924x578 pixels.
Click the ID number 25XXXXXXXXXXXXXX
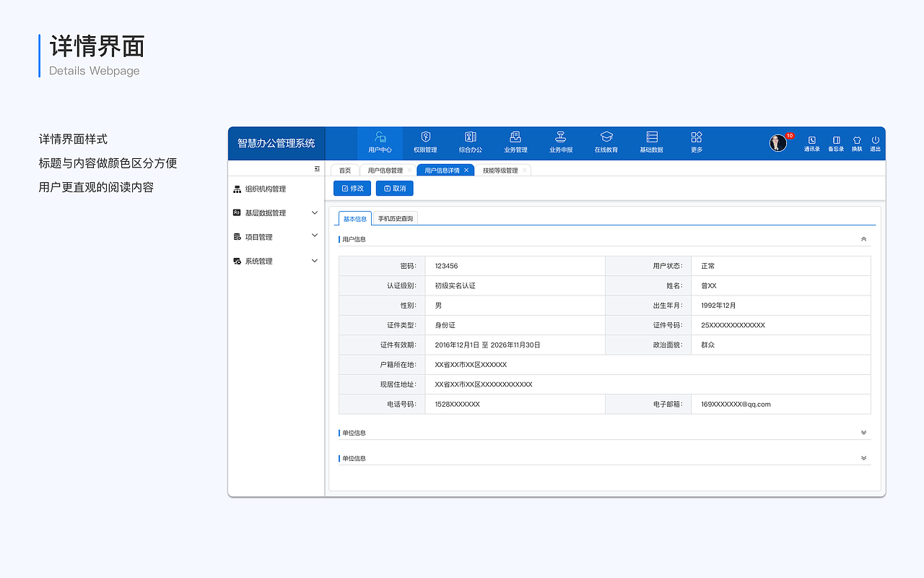coord(733,325)
